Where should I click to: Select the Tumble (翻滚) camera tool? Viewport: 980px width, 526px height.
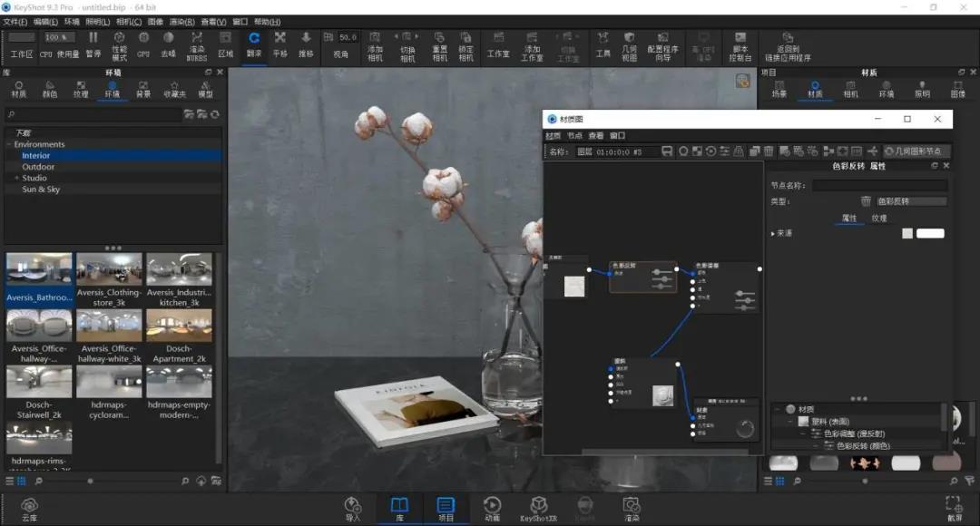[254, 44]
